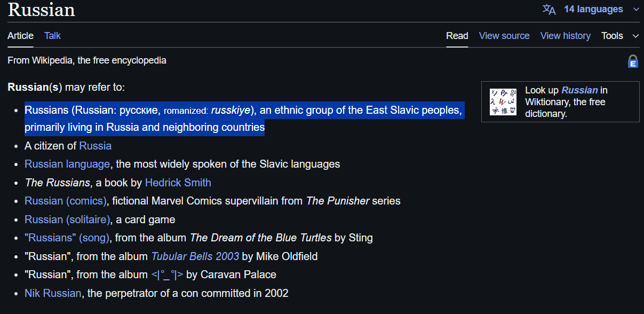Click the extended-protection padlock icon
The width and height of the screenshot is (644, 314).
click(633, 61)
